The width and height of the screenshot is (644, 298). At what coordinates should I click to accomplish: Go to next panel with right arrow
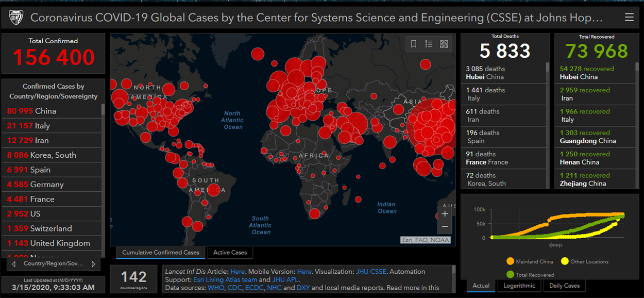93,264
